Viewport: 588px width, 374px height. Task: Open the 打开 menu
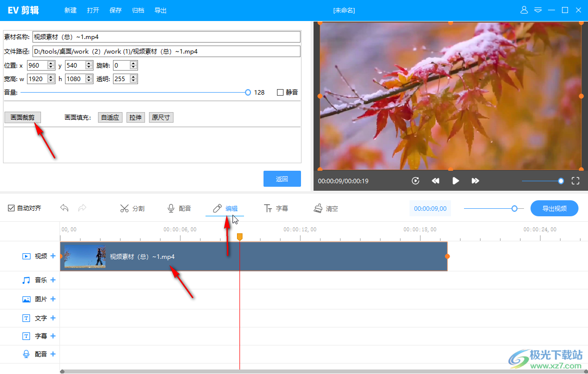click(x=93, y=11)
